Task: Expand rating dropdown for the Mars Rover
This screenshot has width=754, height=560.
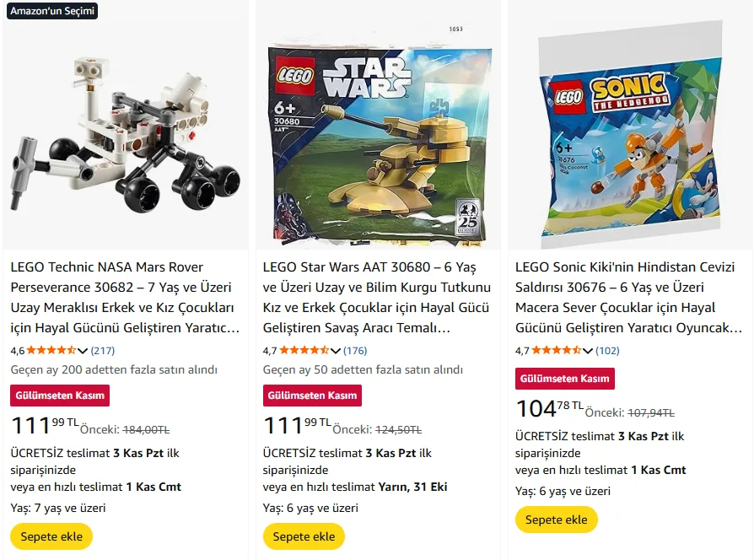Action: click(83, 351)
